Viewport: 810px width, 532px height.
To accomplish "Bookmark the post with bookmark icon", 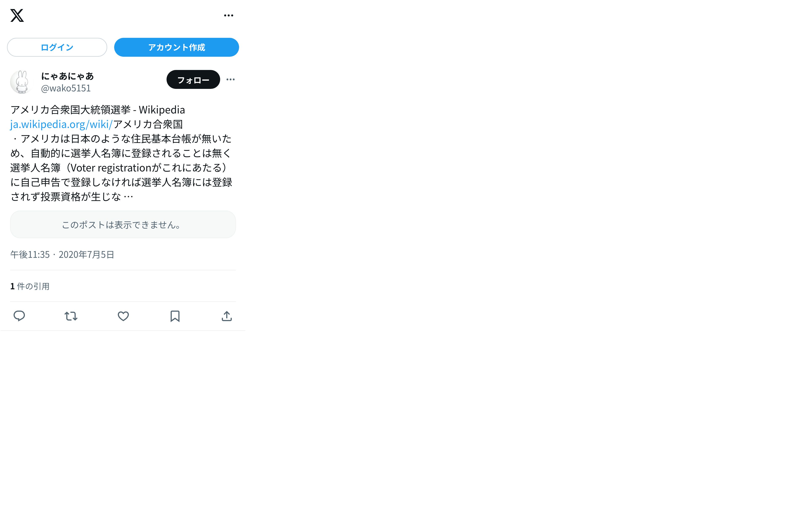I will tap(175, 316).
